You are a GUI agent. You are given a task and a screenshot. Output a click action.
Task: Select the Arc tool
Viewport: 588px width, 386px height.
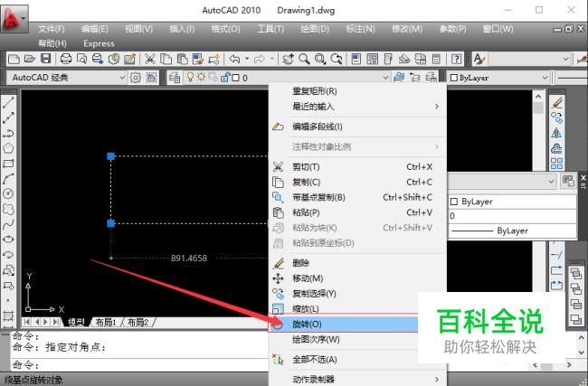(x=8, y=179)
